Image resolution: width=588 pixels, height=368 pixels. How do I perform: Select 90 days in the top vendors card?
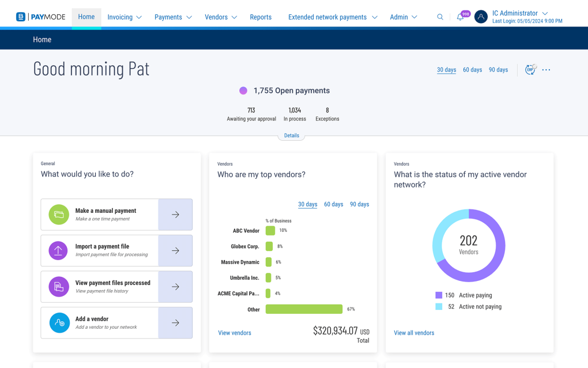click(359, 204)
